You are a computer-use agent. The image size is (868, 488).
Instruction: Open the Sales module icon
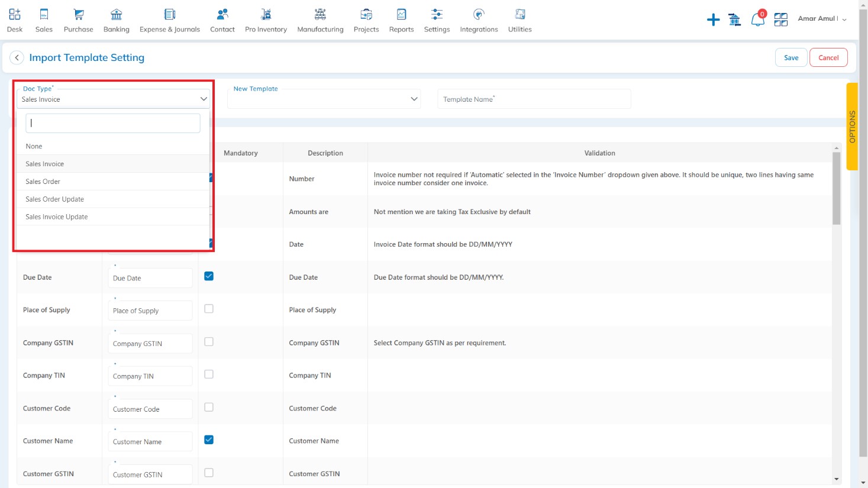[44, 14]
